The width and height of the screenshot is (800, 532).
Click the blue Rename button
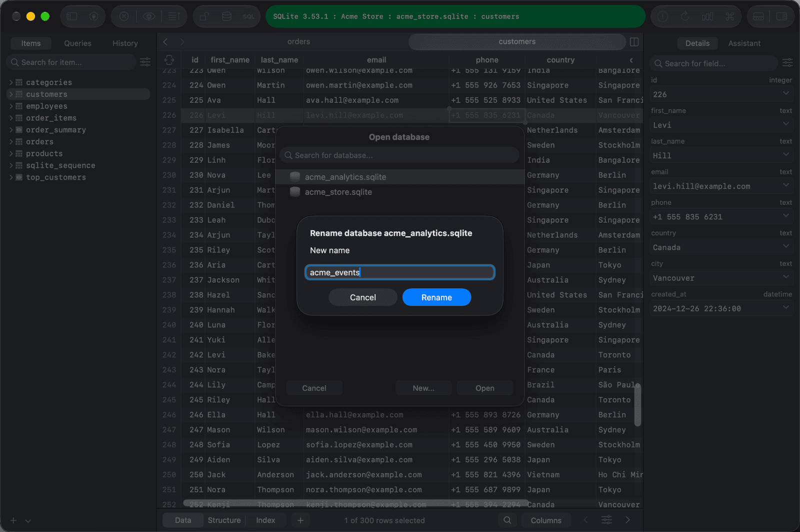436,297
